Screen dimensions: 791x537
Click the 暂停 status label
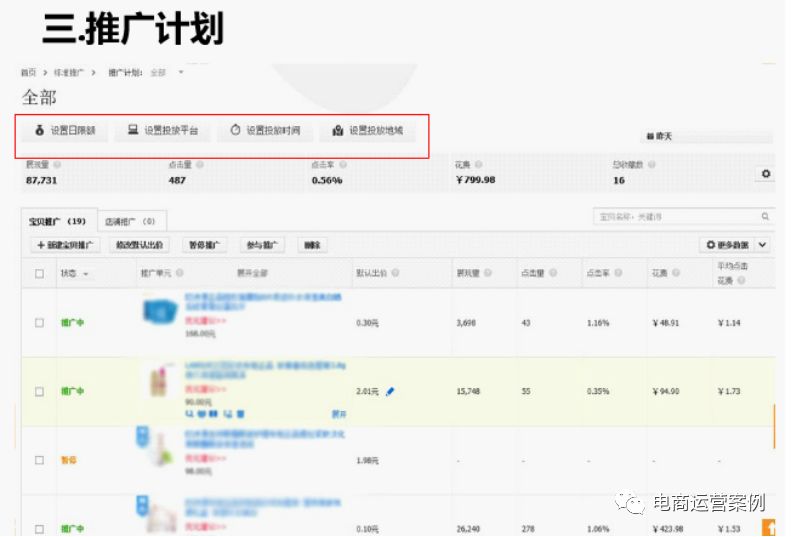[69, 460]
